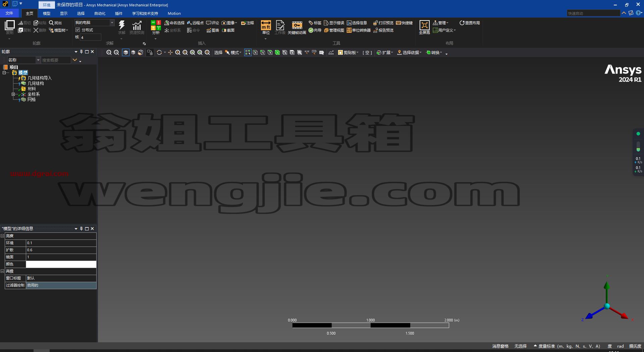Click 消息窗格 in the status bar
644x352 pixels.
pyautogui.click(x=500, y=346)
